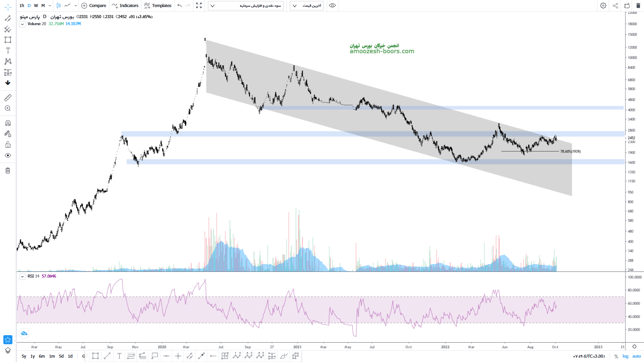Toggle auto scale at bottom right

(x=637, y=356)
